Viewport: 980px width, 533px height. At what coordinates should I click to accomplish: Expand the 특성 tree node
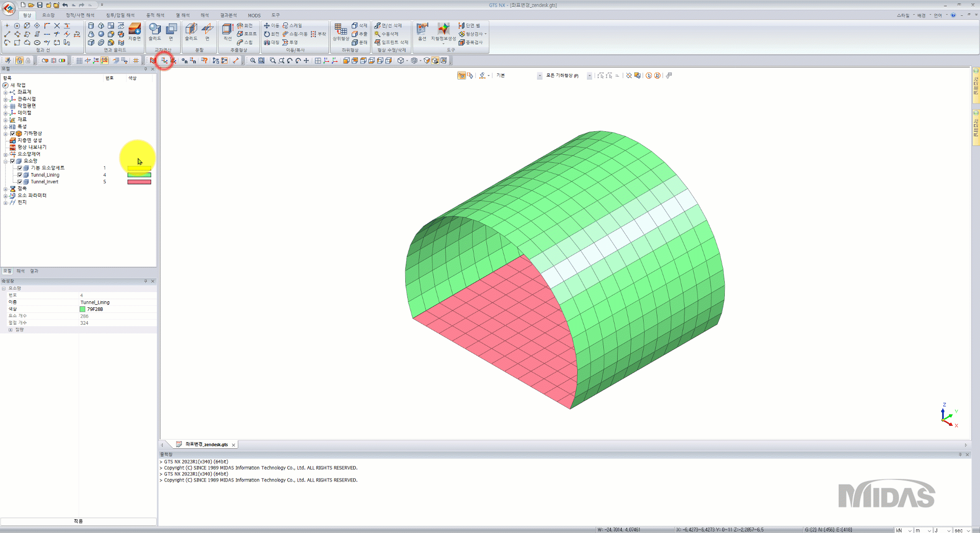6,127
